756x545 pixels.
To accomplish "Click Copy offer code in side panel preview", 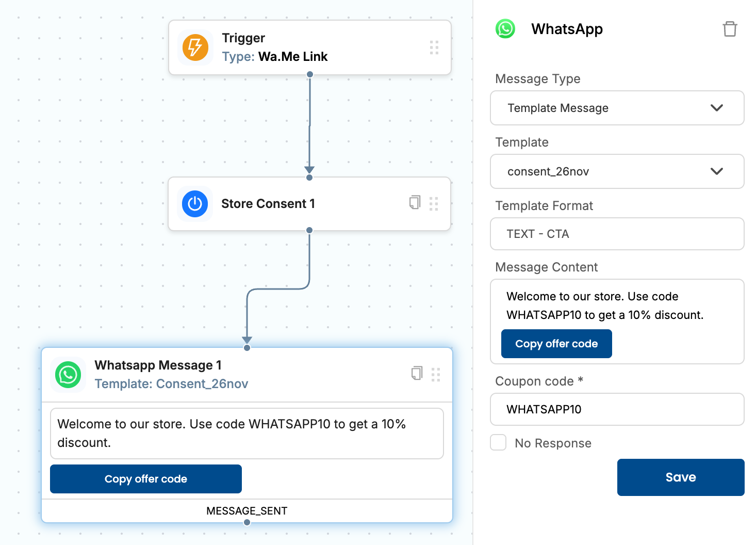I will 556,344.
